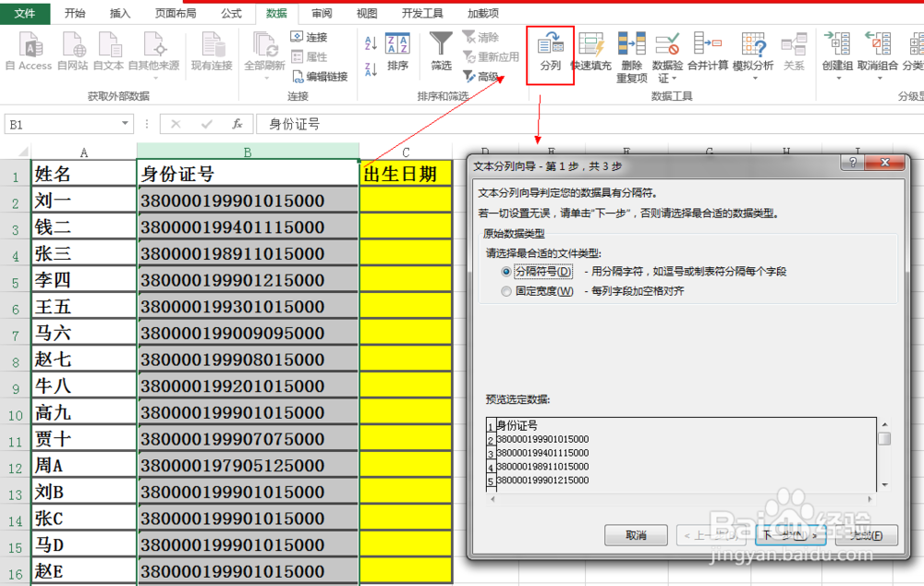Click Back (上一步) in wizard
The width and height of the screenshot is (924, 586).
711,535
